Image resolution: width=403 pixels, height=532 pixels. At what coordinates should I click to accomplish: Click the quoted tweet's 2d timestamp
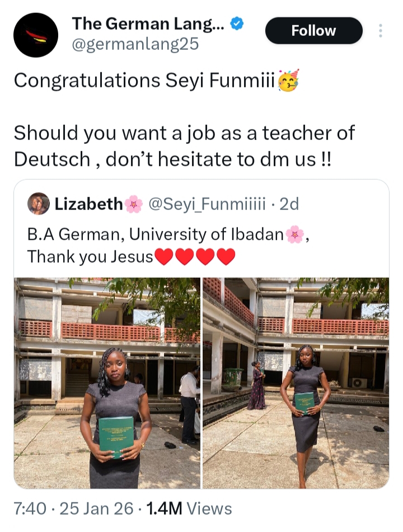tap(289, 204)
